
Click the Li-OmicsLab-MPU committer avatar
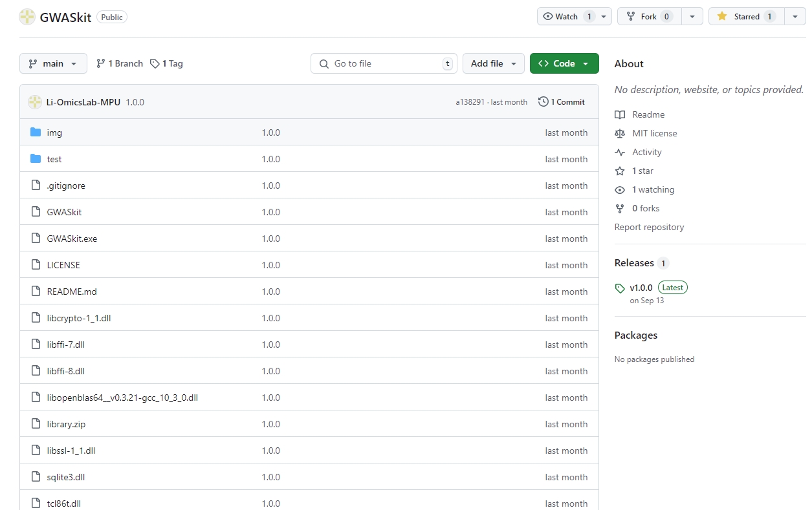(35, 102)
